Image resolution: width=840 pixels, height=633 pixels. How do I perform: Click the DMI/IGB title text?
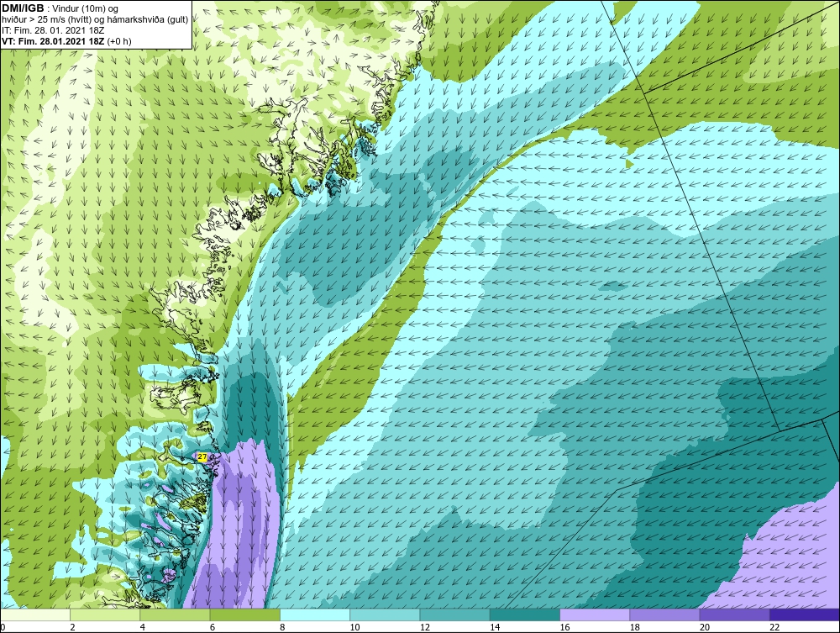click(23, 8)
